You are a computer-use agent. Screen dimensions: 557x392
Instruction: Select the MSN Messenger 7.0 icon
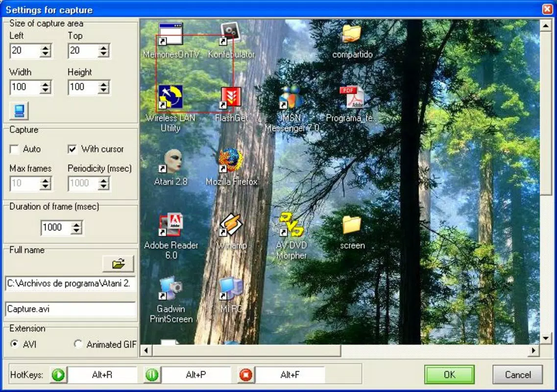click(x=291, y=97)
